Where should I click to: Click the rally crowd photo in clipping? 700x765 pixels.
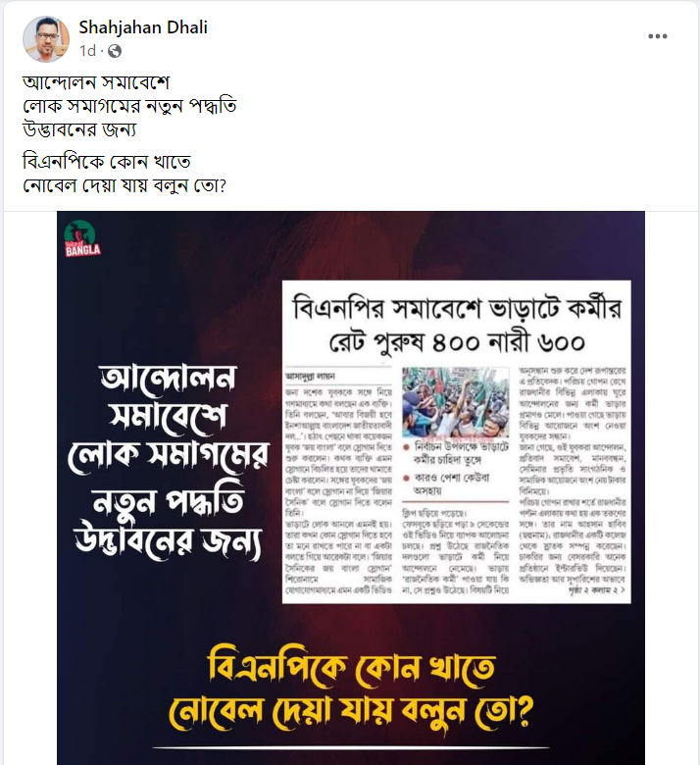[x=455, y=402]
